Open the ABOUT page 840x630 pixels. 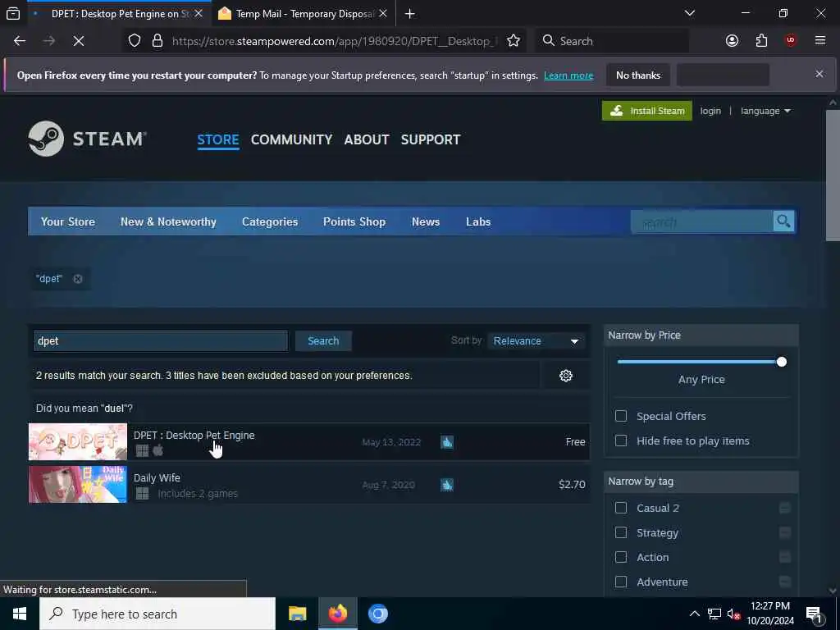[x=367, y=139]
